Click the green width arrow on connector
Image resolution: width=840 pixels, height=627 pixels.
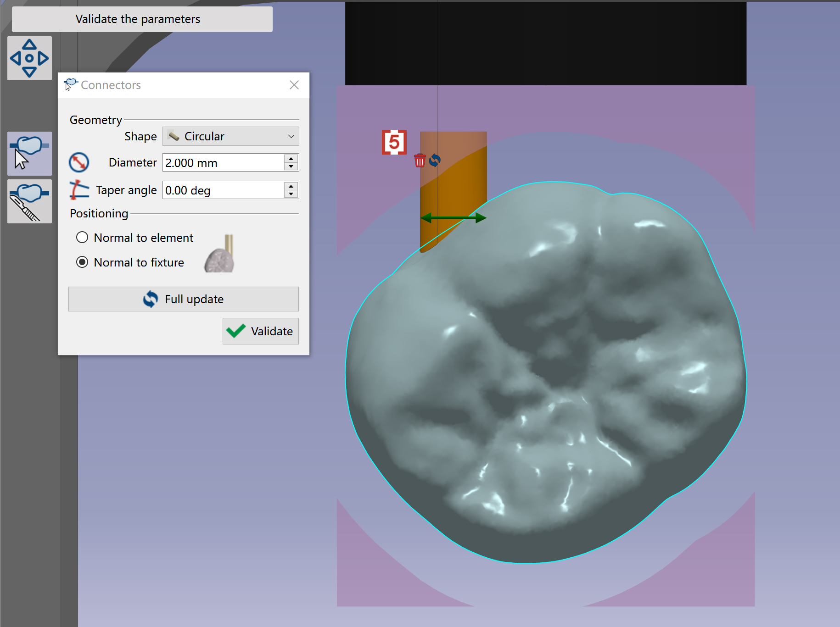tap(453, 218)
